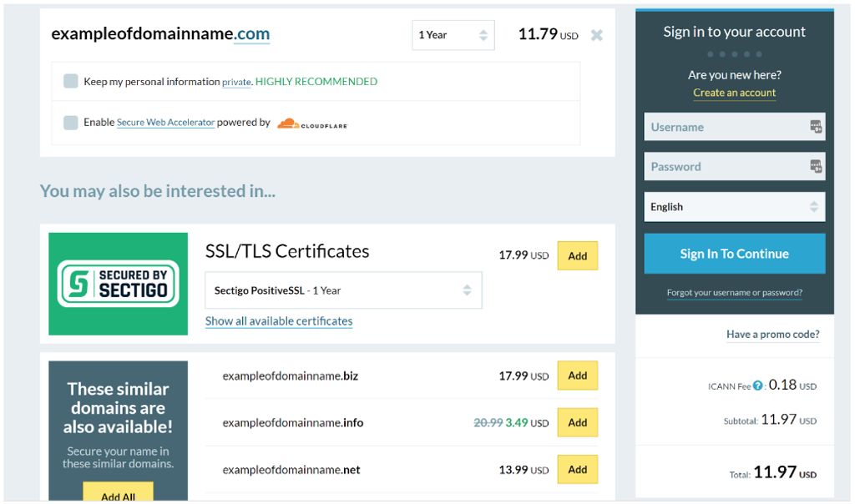Image resolution: width=855 pixels, height=504 pixels.
Task: Click the Secured by Sectigo badge
Action: (118, 284)
